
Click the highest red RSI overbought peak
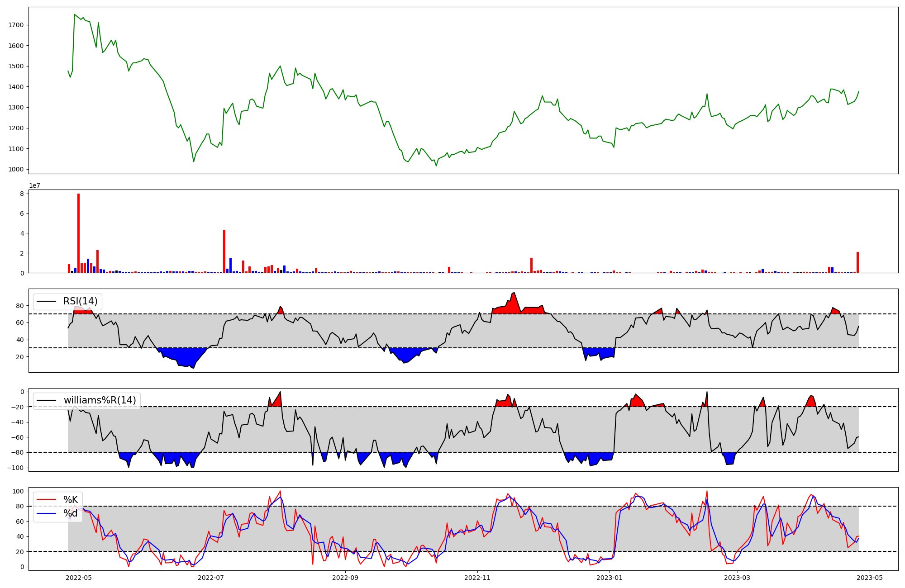click(513, 299)
